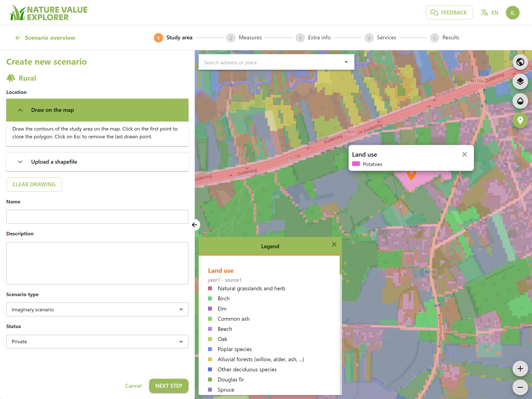Click the Poplar species legend swatch

coord(210,349)
